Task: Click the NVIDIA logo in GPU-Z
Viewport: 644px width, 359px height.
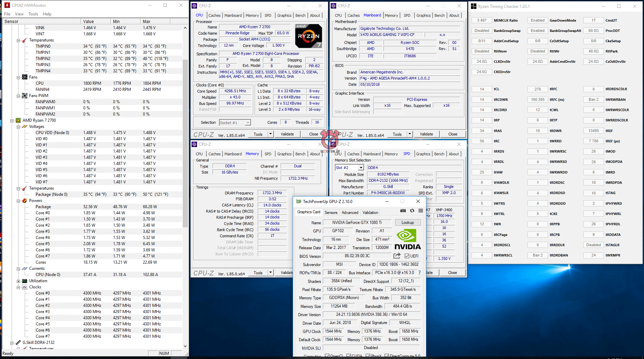Action: click(x=407, y=239)
